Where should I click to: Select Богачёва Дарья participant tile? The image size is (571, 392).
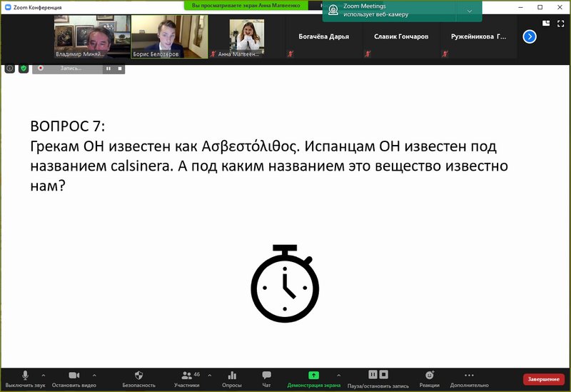(324, 36)
